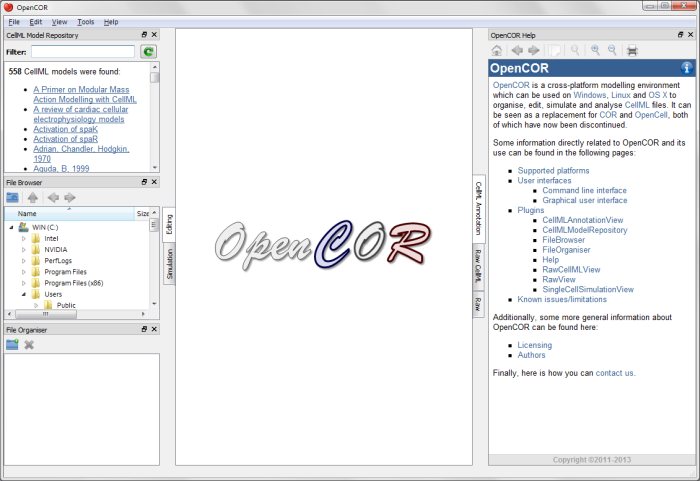Screen dimensions: 700x481
Task: Undock the OpenCOR Help panel
Action: click(680, 34)
